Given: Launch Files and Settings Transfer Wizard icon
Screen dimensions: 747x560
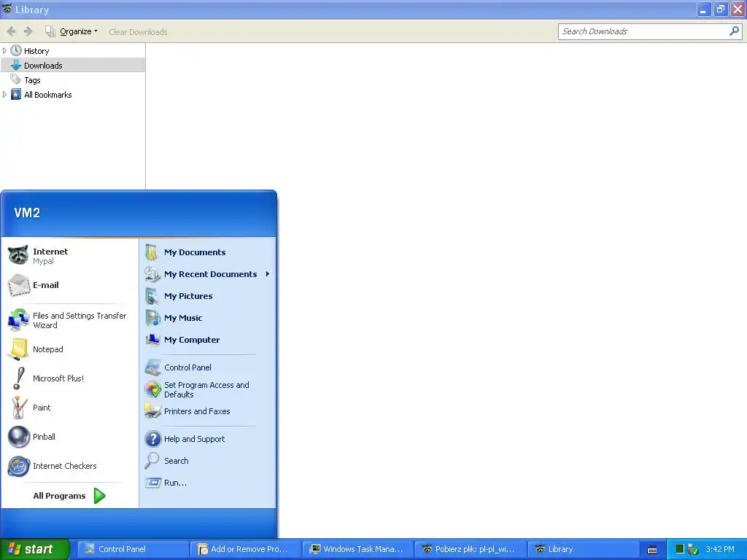Looking at the screenshot, I should pyautogui.click(x=18, y=320).
